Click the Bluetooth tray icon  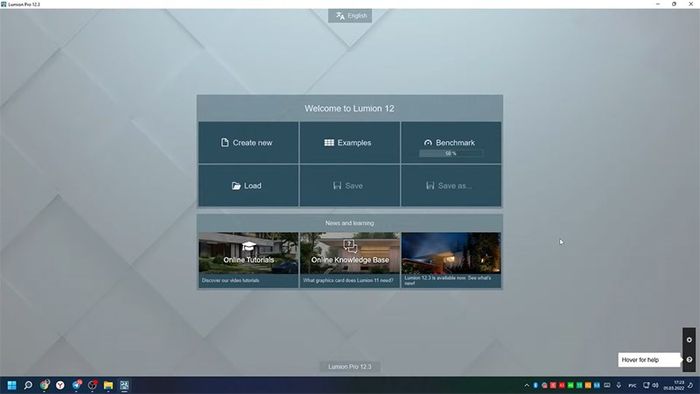(536, 386)
